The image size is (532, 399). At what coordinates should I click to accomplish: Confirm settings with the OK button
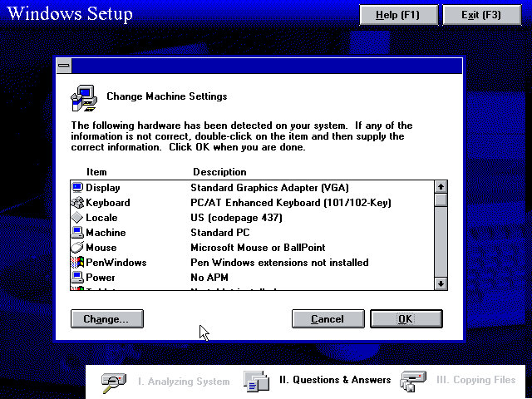click(406, 319)
